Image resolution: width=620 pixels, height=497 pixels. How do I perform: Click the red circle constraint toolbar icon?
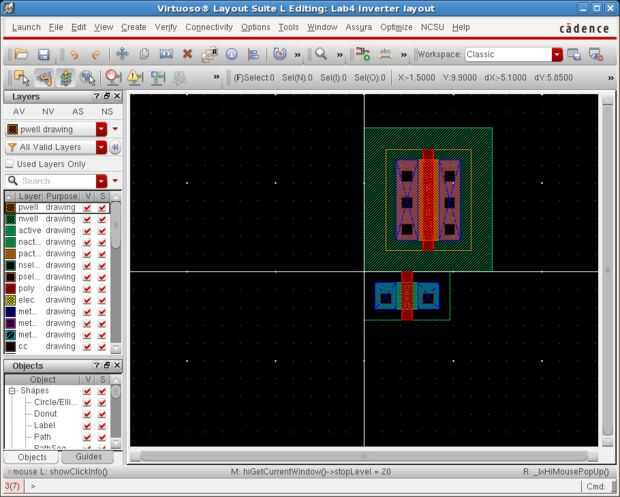point(113,77)
